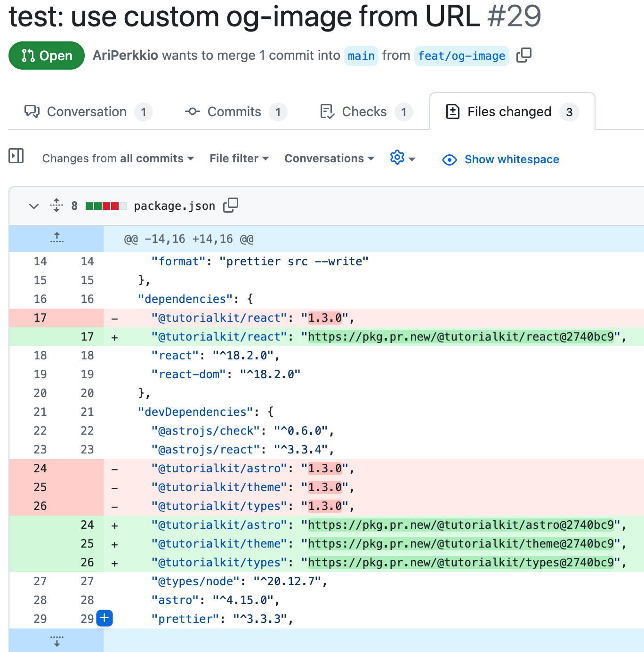
Task: Open the Changes from all commits dropdown
Action: [118, 159]
